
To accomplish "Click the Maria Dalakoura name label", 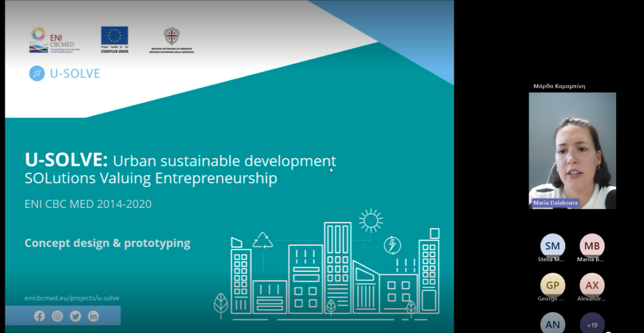I will (x=555, y=203).
